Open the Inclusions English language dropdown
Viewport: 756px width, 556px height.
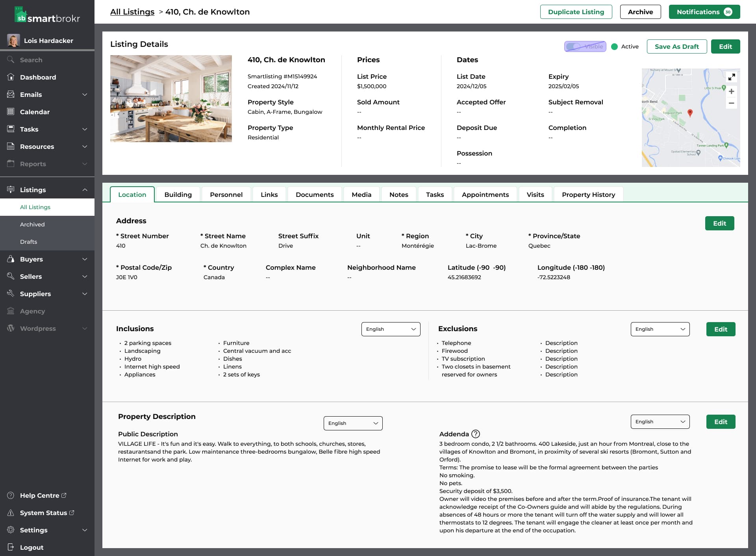coord(390,329)
